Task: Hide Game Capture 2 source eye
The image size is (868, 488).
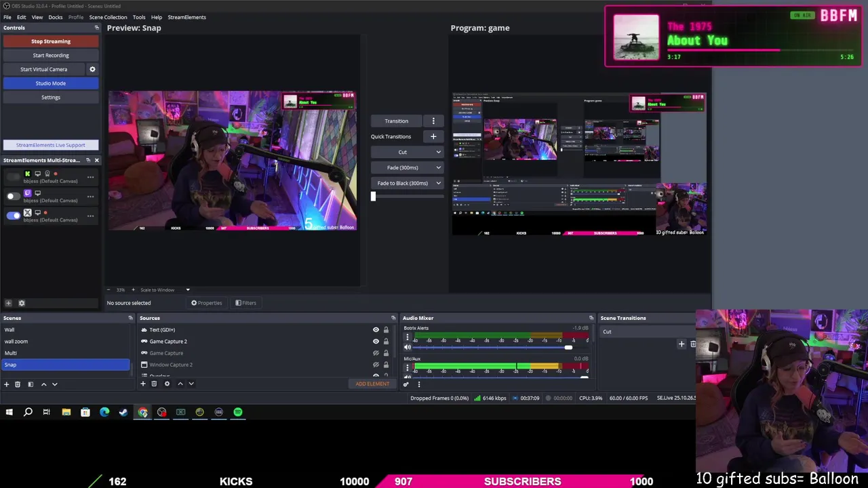Action: [x=376, y=342]
